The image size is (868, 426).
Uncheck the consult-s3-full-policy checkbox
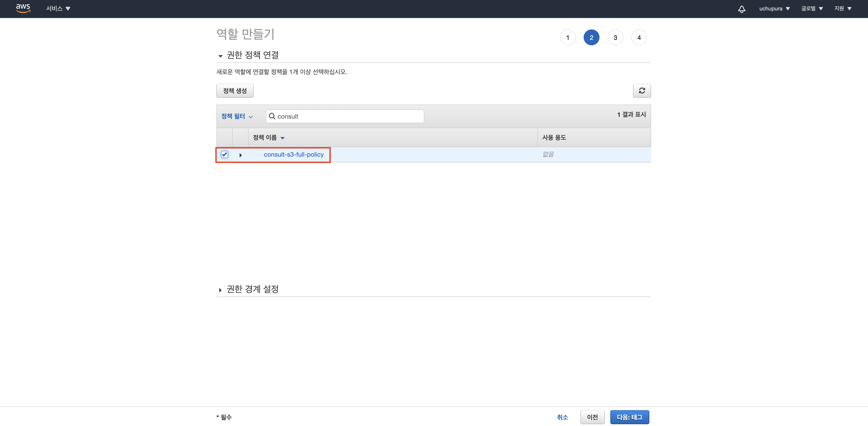224,154
